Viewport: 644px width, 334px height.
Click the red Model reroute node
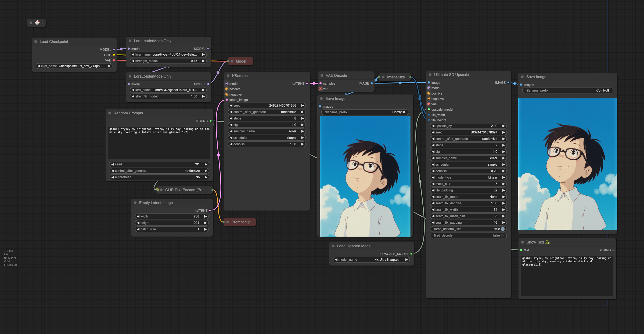pyautogui.click(x=240, y=61)
